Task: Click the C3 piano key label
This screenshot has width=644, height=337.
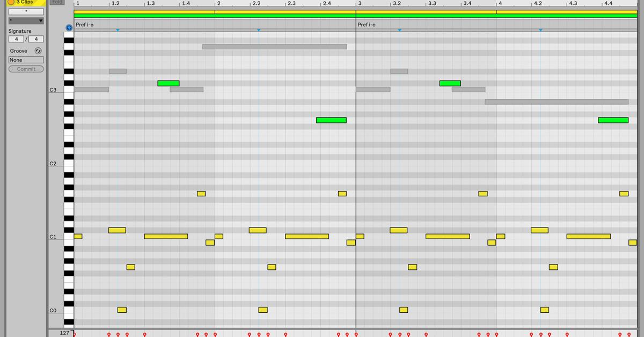Action: click(53, 90)
